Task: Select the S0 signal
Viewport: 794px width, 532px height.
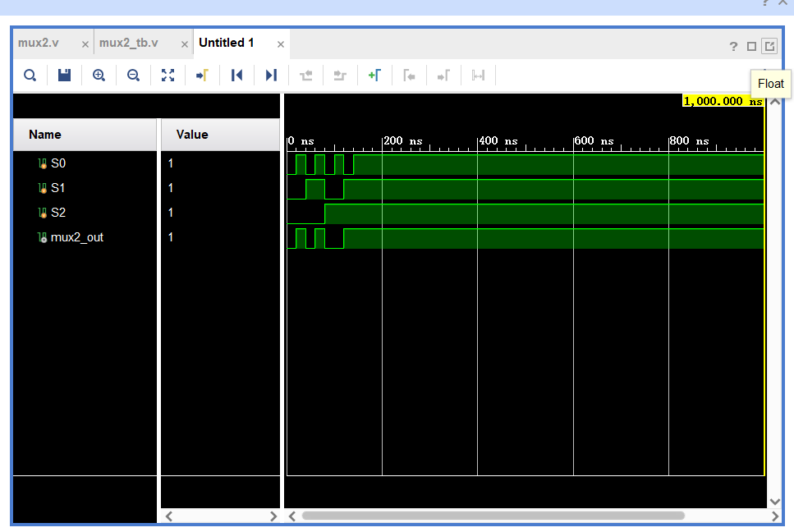Action: pyautogui.click(x=58, y=163)
